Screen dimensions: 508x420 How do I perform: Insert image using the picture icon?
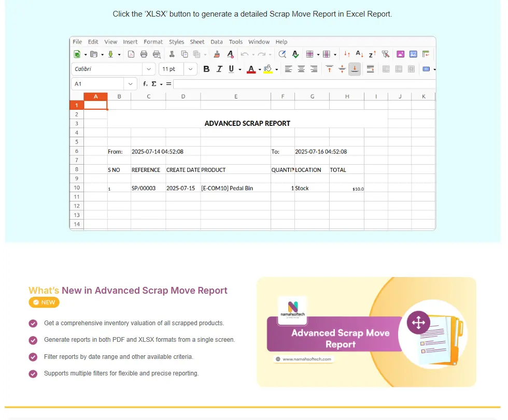400,54
